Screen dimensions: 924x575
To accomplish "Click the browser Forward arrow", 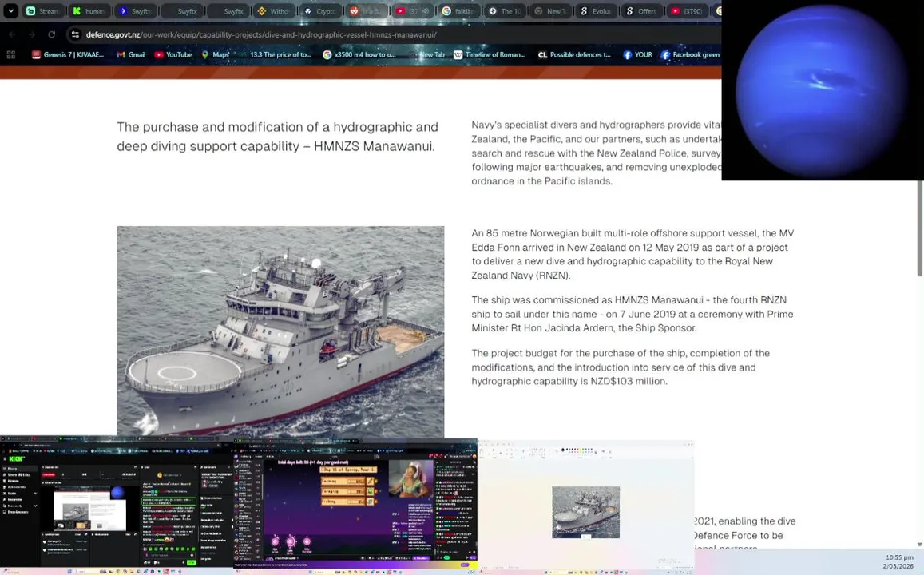I will tap(32, 35).
